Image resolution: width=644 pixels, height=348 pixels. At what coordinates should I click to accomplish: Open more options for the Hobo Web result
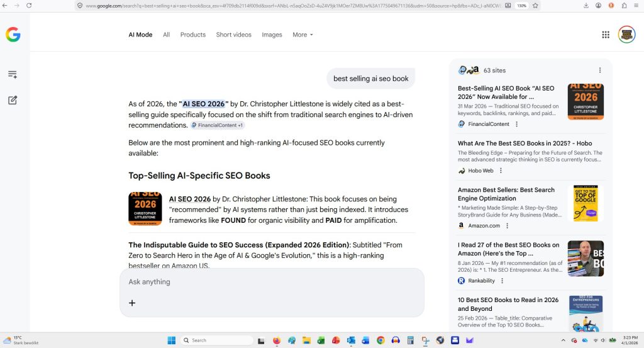coord(501,171)
